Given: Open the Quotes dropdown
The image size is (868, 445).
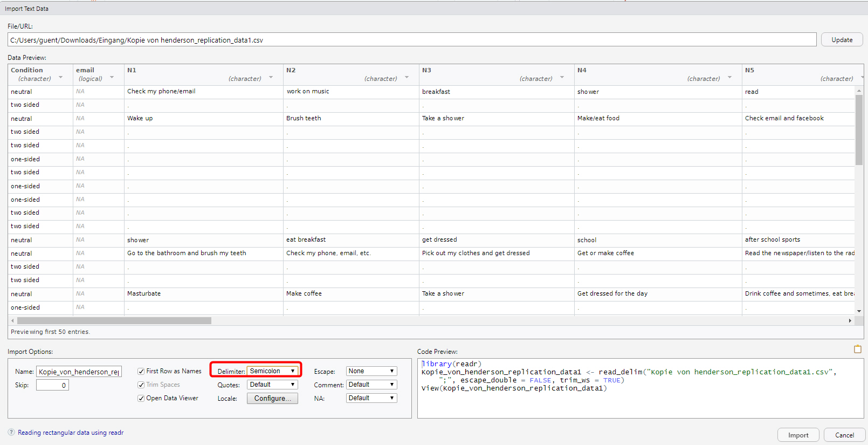Looking at the screenshot, I should click(272, 385).
